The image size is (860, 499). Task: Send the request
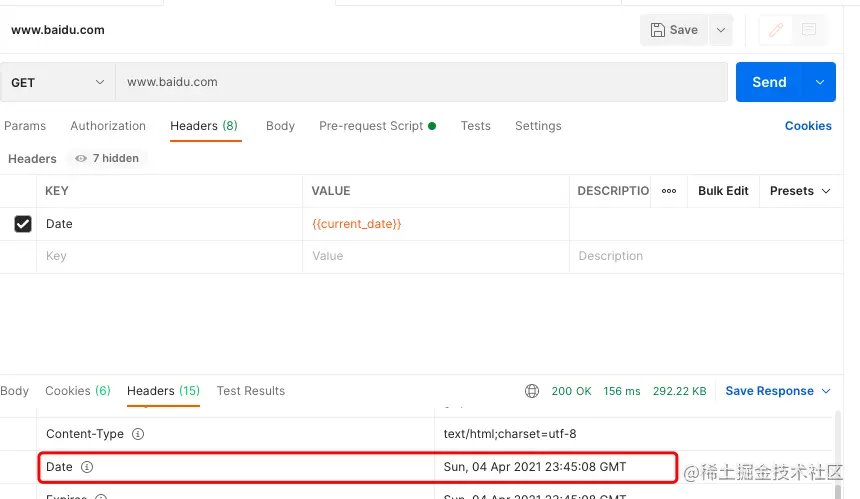769,82
